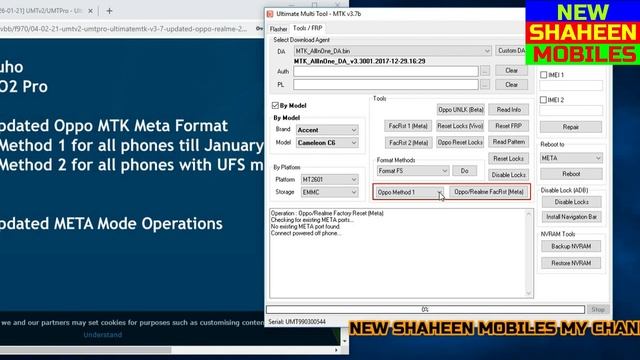Open the Model dropdown showing Cameleon C6
The width and height of the screenshot is (640, 360).
(x=327, y=142)
